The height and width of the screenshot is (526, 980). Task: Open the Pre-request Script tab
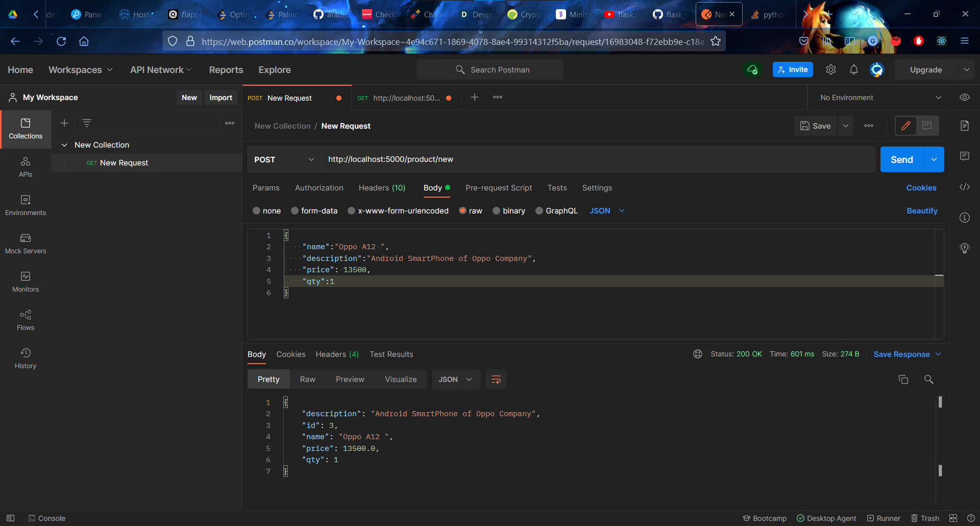498,188
